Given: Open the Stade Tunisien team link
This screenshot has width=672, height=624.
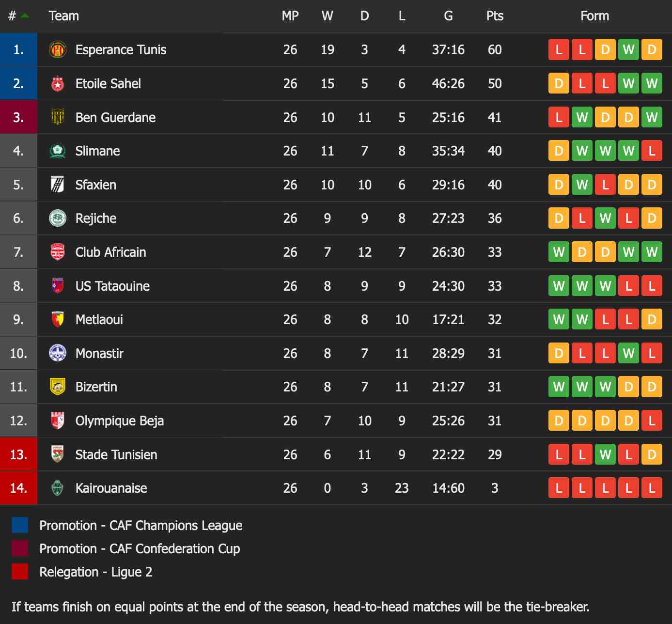Looking at the screenshot, I should (116, 454).
